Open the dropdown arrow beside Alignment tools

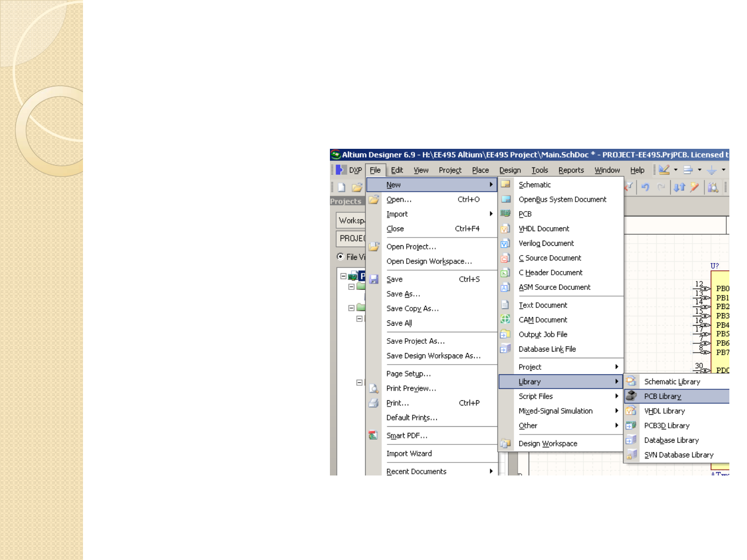point(699,170)
